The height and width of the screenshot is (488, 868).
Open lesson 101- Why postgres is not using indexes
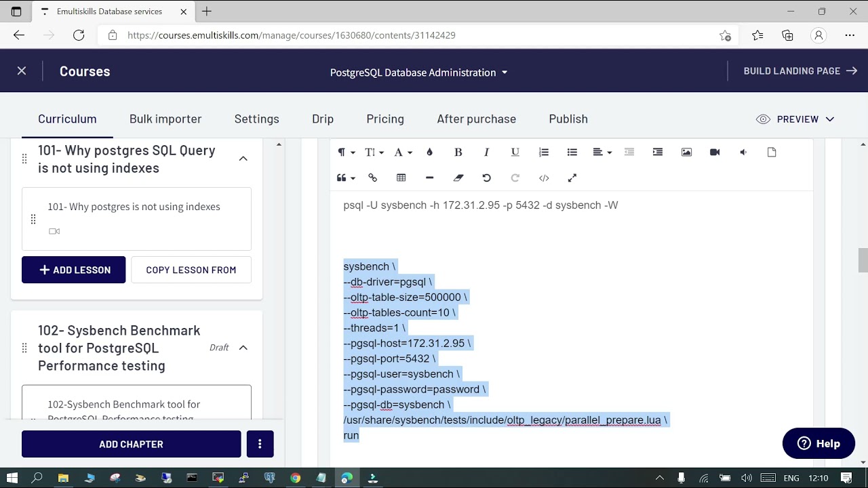coord(136,219)
